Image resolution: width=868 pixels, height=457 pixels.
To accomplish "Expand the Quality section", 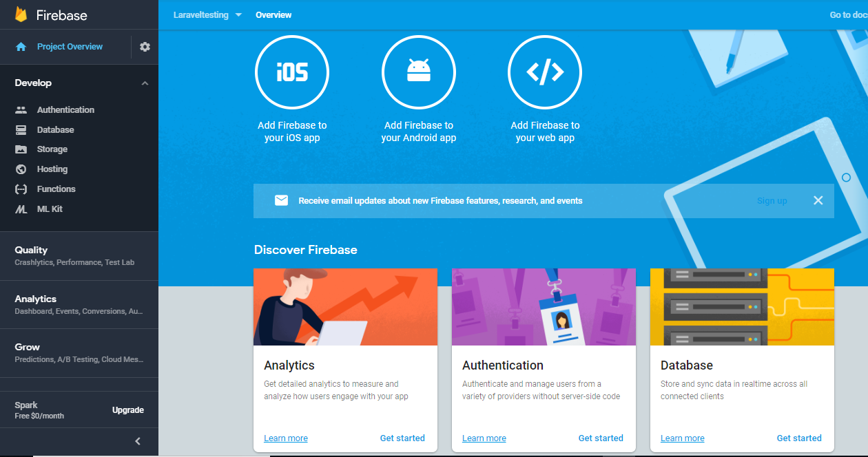I will (x=79, y=255).
